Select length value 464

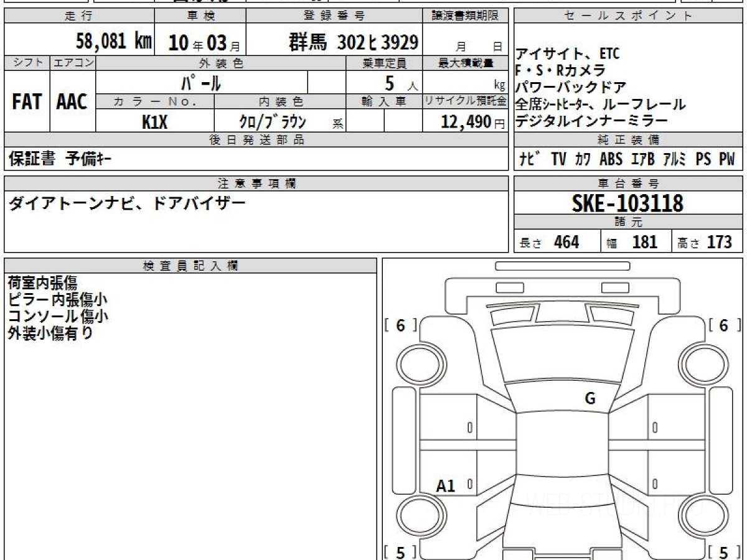point(566,242)
